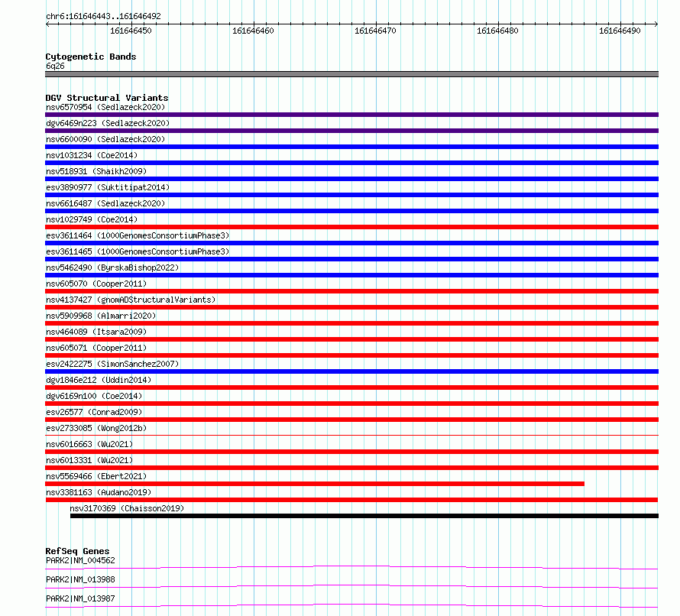Click the thin red line under esv2733085
680x616 pixels.
[351, 435]
